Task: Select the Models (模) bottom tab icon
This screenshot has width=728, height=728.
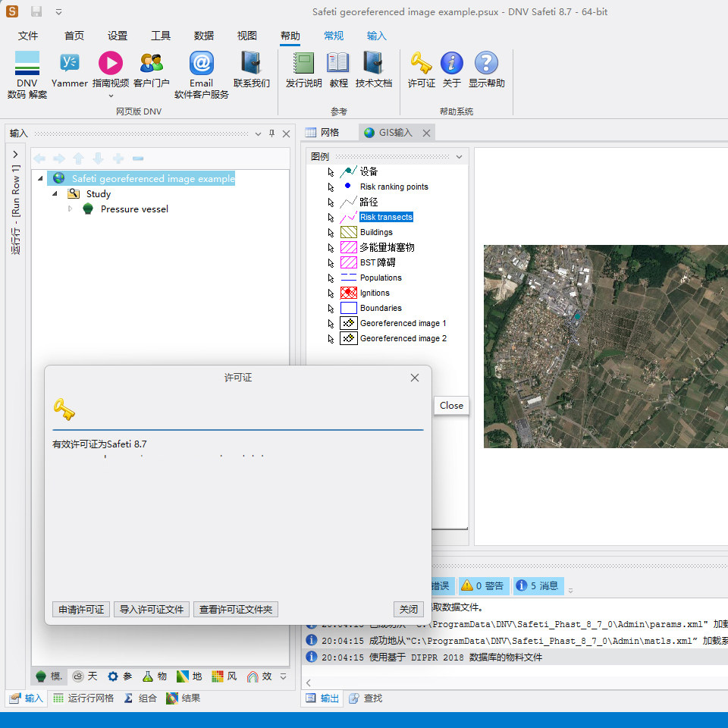Action: click(49, 676)
